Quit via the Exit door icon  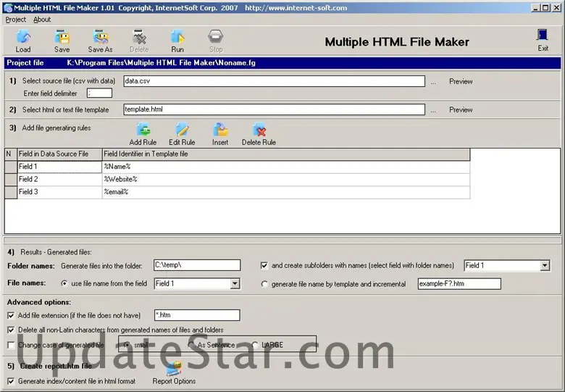pyautogui.click(x=543, y=36)
